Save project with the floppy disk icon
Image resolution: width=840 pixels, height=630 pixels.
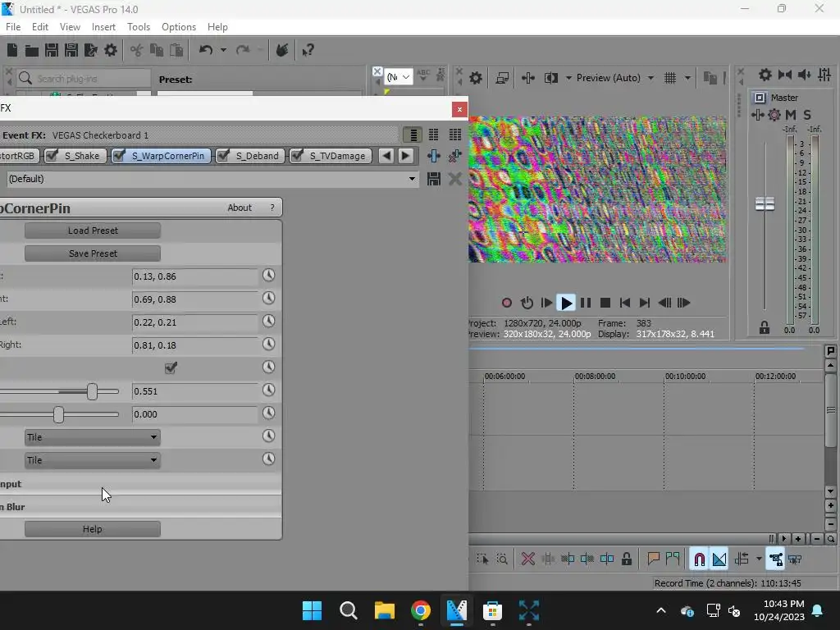tap(52, 50)
